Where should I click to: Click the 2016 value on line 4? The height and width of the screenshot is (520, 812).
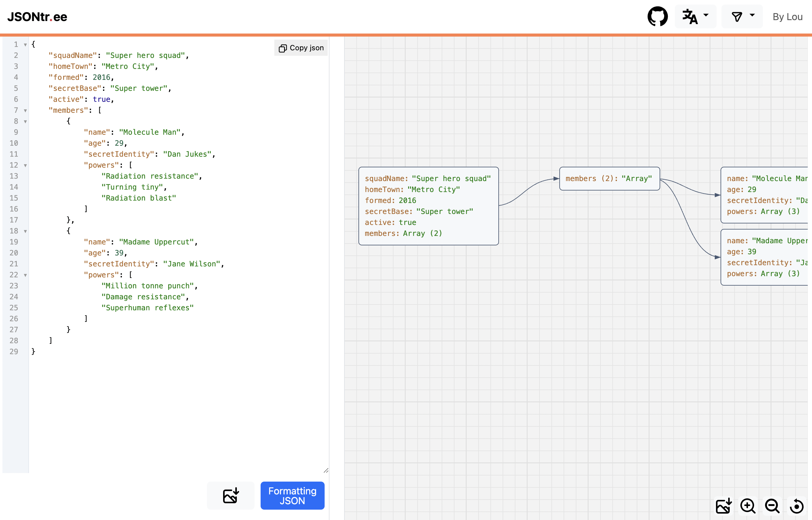101,77
